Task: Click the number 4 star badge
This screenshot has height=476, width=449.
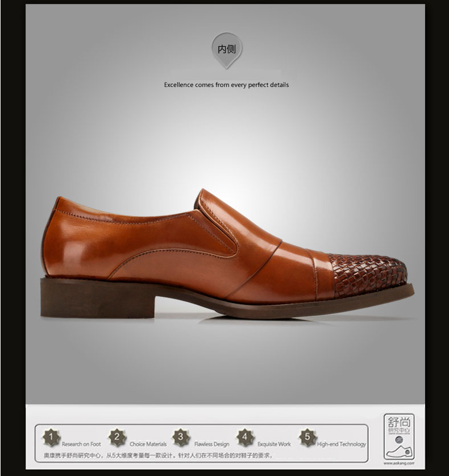Action: (x=245, y=437)
